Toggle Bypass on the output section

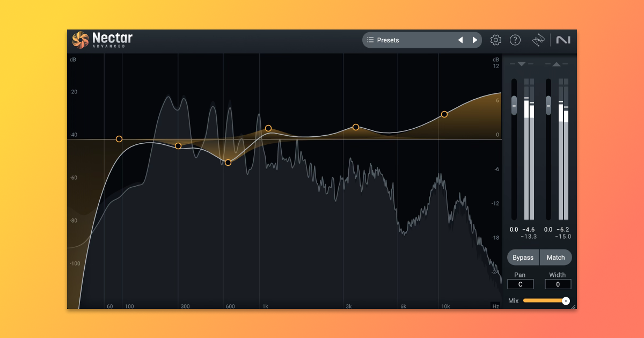[523, 257]
